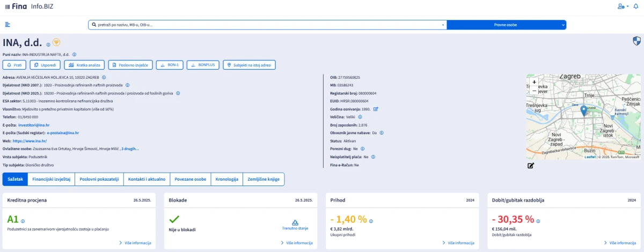Zoom out on the map
Screen dimensions: 644x252
(x=534, y=91)
